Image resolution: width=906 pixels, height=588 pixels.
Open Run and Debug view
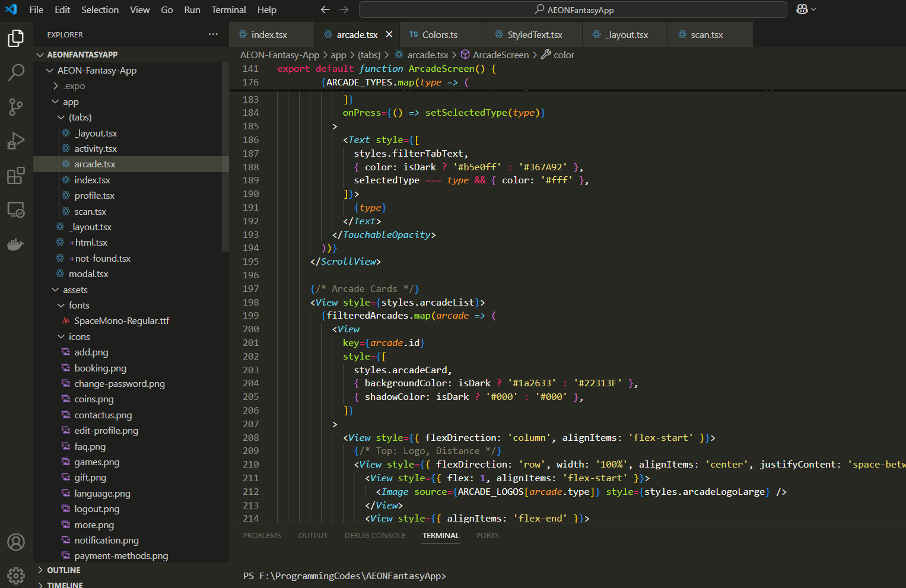(16, 141)
